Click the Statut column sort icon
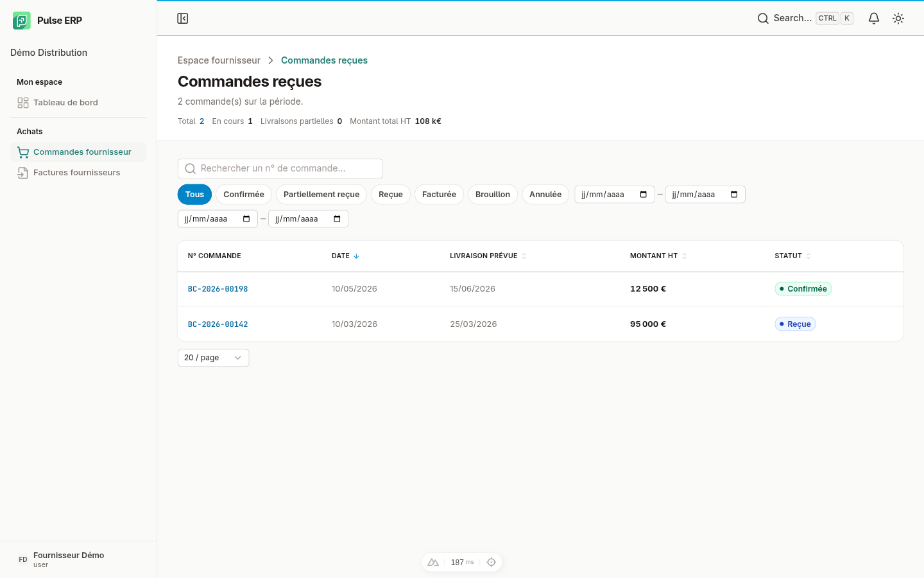Image resolution: width=924 pixels, height=578 pixels. [x=809, y=256]
